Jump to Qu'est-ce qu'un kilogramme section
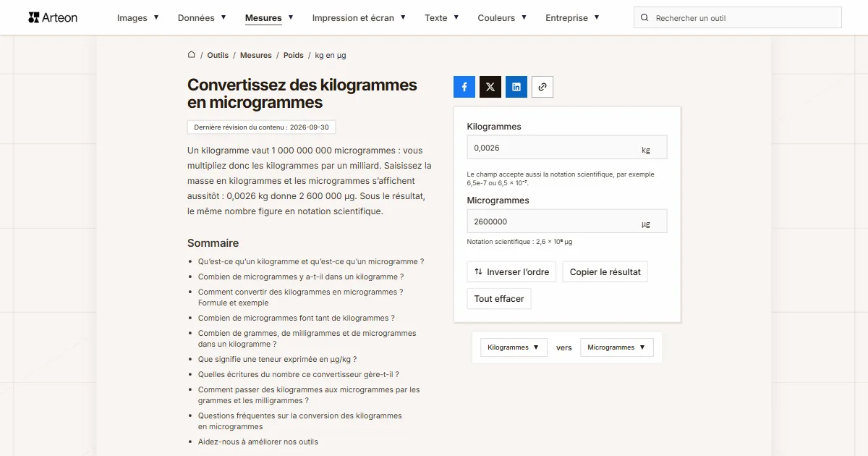Viewport: 868px width, 456px height. (311, 261)
